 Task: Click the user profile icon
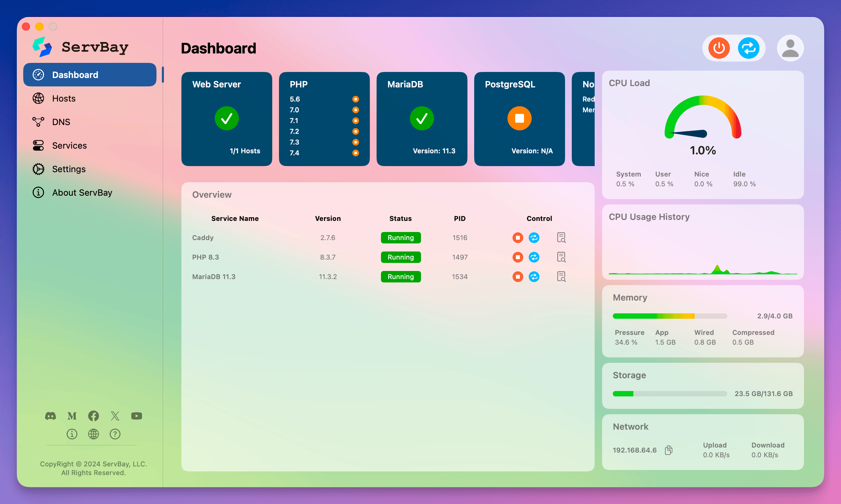click(x=790, y=48)
